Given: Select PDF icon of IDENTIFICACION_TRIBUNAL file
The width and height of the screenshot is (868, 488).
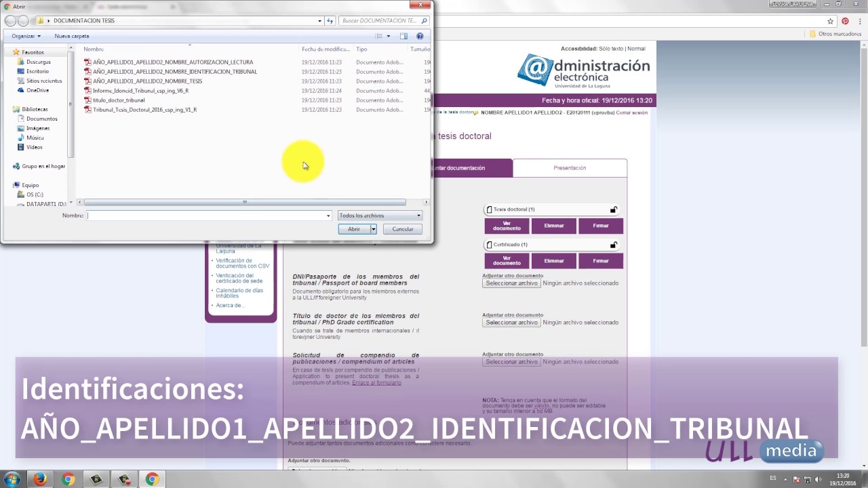Looking at the screenshot, I should [87, 71].
